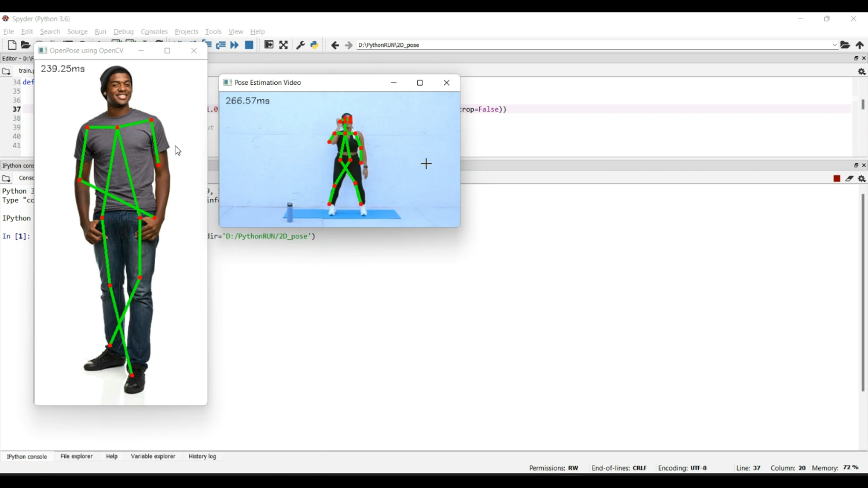This screenshot has height=488, width=868.
Task: Click the blue Stop debugging square
Action: pos(249,45)
